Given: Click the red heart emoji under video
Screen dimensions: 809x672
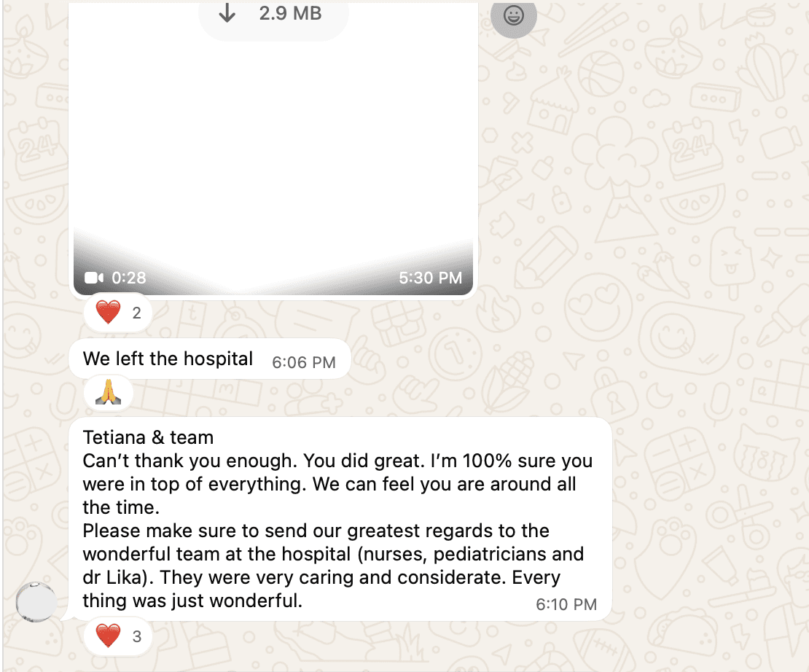Looking at the screenshot, I should [109, 312].
